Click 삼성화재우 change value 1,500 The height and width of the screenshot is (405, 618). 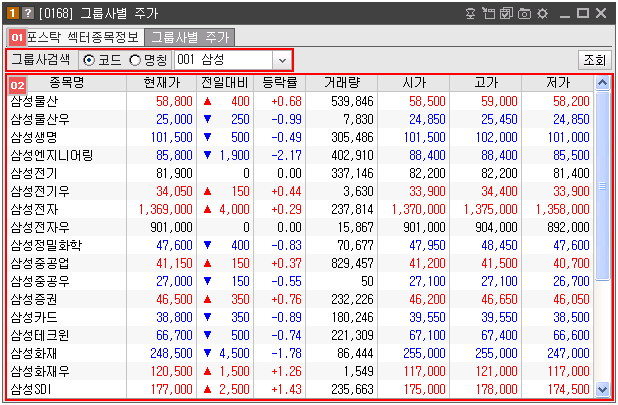235,372
